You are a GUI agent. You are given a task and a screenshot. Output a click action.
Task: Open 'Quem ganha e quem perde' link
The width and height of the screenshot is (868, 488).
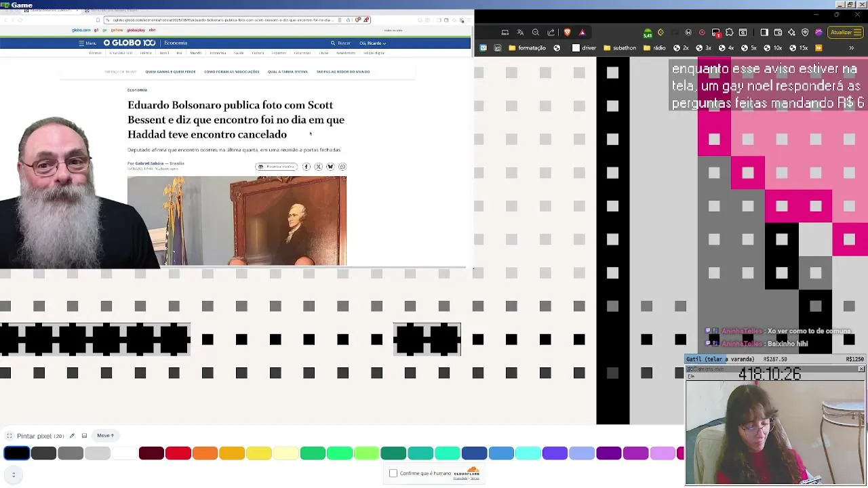coord(170,72)
